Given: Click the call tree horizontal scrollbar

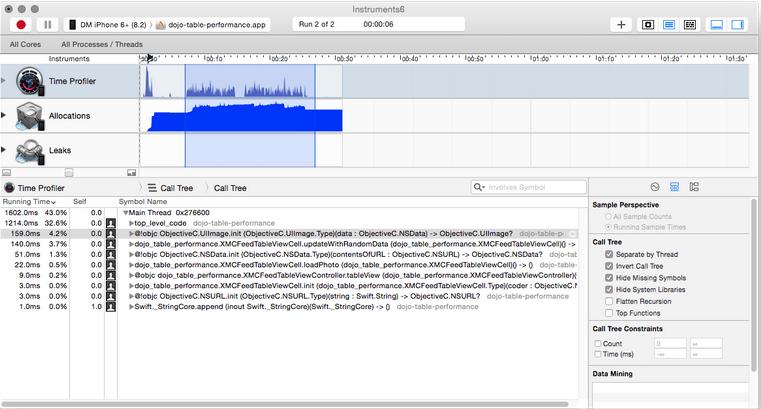Looking at the screenshot, I should 284,404.
